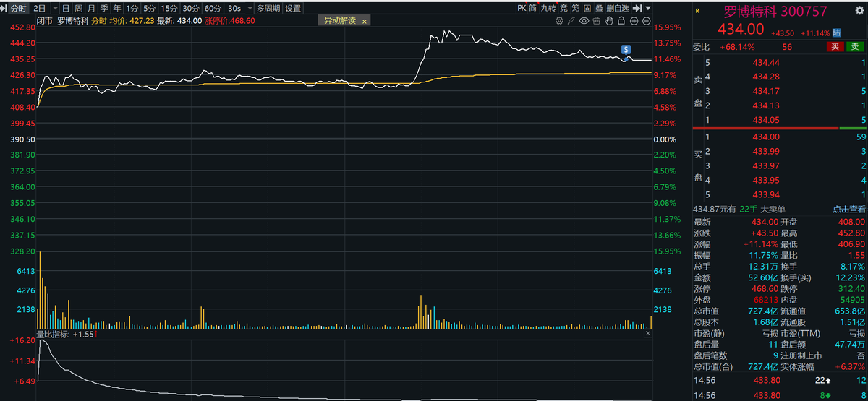Image resolution: width=868 pixels, height=401 pixels.
Task: Click the 点击查看 link
Action: click(x=848, y=208)
